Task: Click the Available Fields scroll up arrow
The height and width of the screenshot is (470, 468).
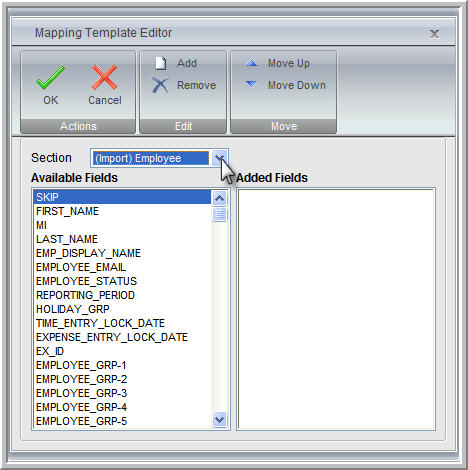Action: coord(219,198)
